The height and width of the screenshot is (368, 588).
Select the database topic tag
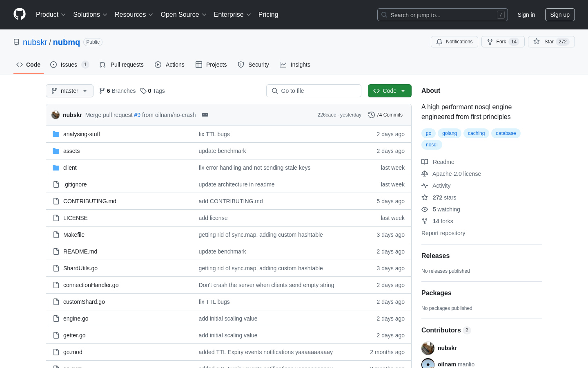click(x=506, y=133)
